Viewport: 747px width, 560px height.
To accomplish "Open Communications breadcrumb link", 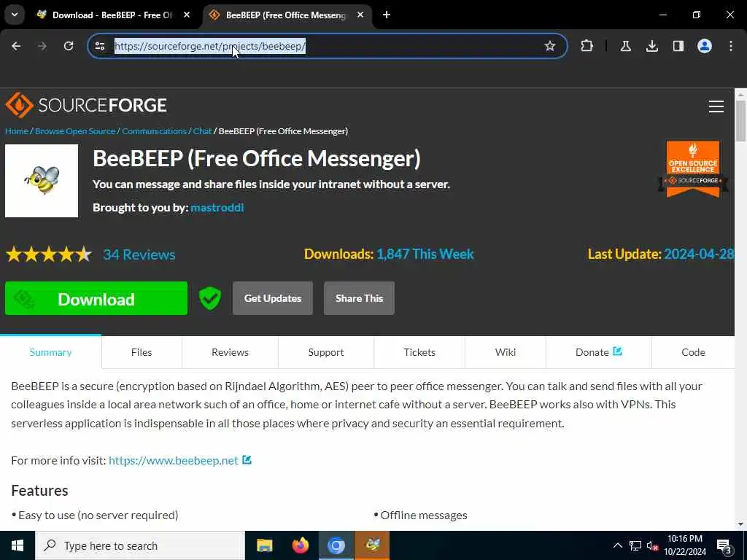I will 154,131.
